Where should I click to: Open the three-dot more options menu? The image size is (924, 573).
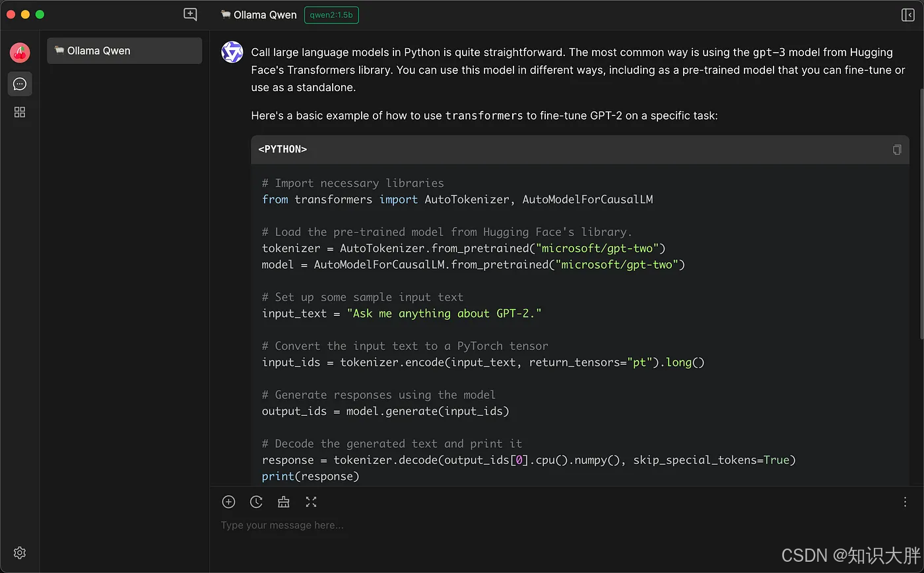[905, 502]
